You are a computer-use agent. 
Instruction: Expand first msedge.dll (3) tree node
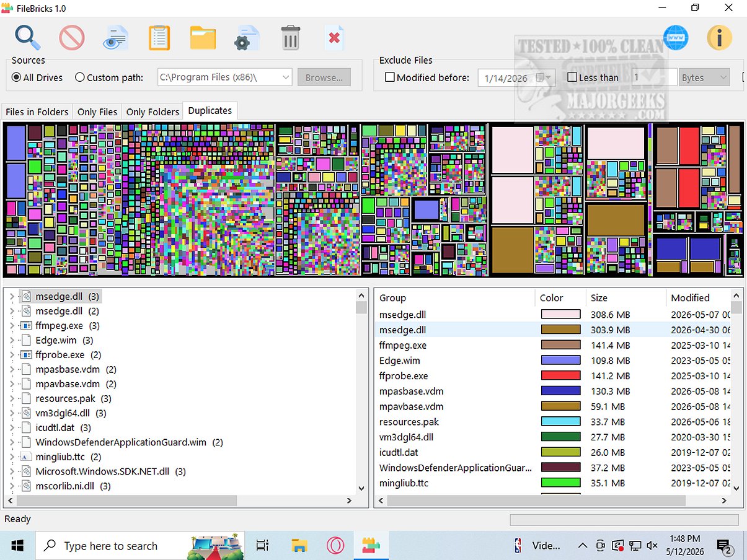12,297
